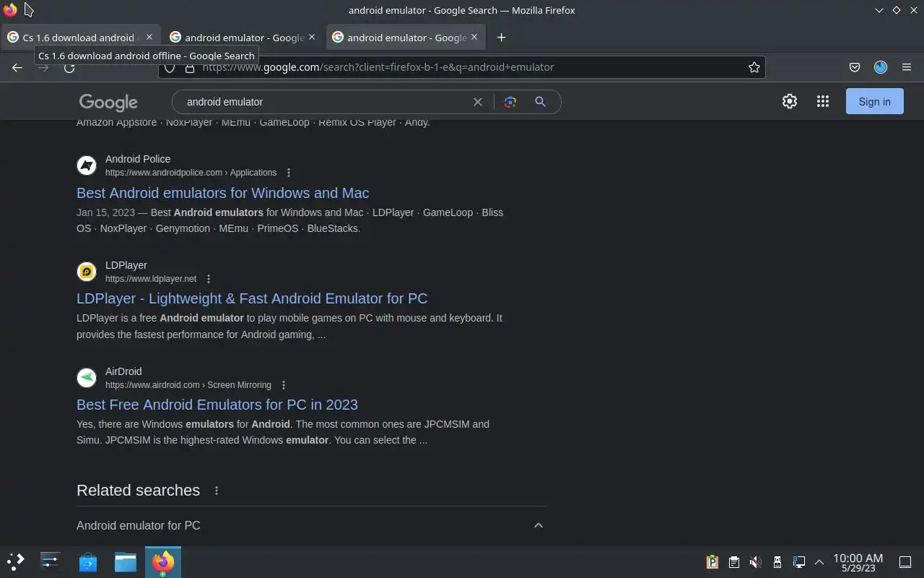
Task: Clear the Google search box
Action: tap(478, 102)
